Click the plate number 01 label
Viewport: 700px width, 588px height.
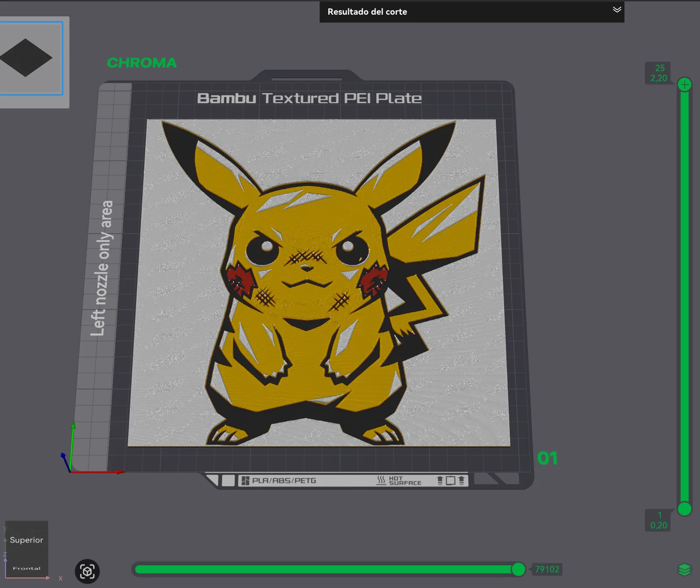pos(547,458)
